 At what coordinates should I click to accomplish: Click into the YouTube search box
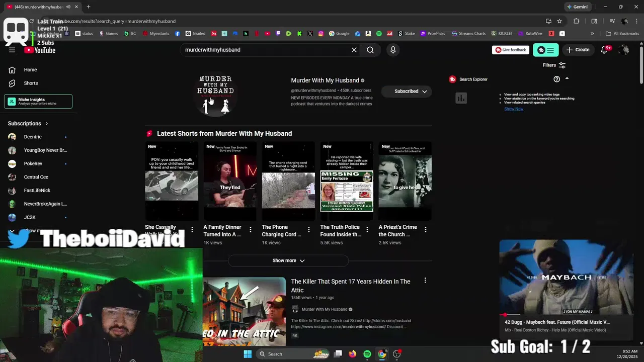coord(266,50)
